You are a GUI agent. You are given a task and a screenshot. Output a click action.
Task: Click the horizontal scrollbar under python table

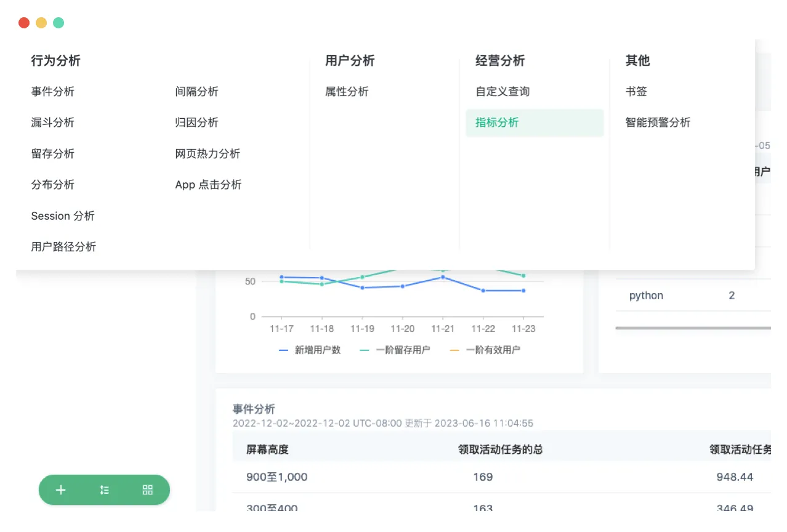tap(693, 328)
